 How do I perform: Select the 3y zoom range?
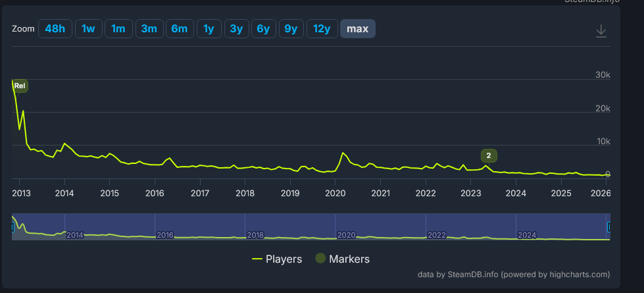[x=236, y=29]
